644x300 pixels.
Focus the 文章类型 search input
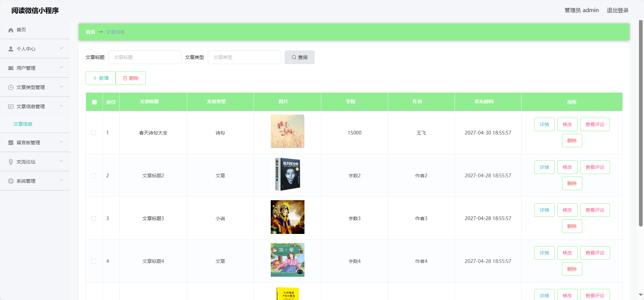pyautogui.click(x=244, y=57)
